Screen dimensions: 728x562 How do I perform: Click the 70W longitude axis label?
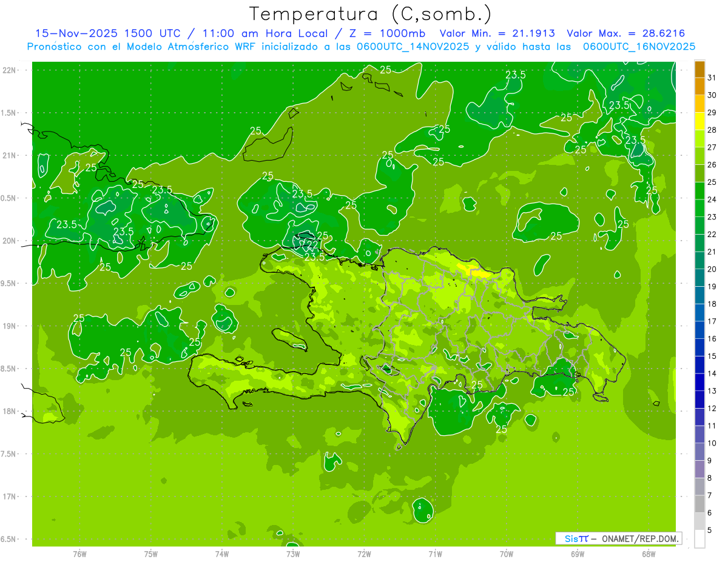click(x=507, y=554)
